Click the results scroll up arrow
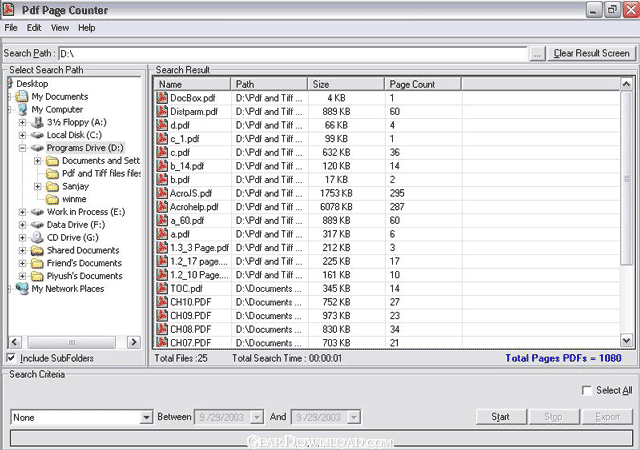The image size is (640, 450). click(x=626, y=84)
